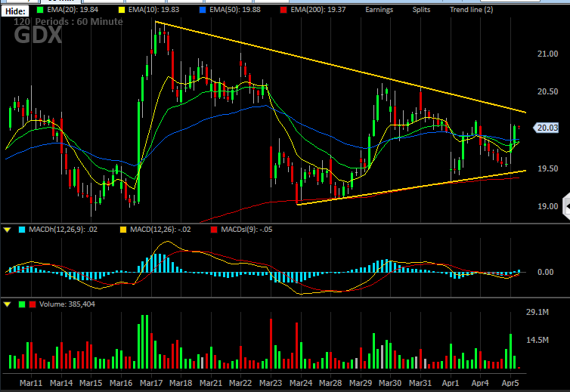Click the Hide: button
570x392 pixels.
[15, 11]
